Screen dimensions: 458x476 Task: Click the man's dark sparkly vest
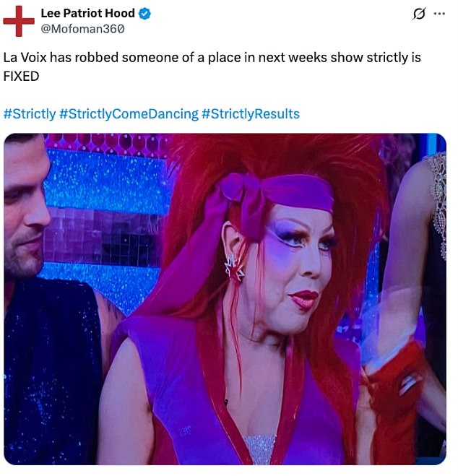[x=51, y=371]
